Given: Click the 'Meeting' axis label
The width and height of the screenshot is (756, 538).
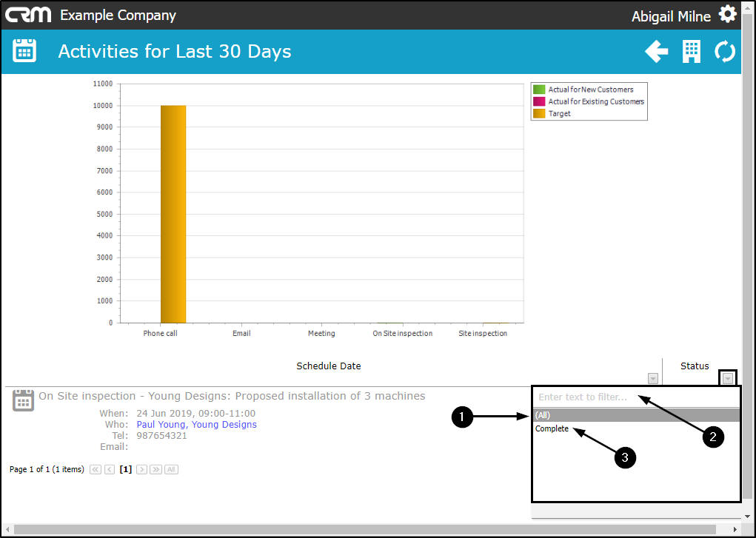Looking at the screenshot, I should [x=321, y=333].
